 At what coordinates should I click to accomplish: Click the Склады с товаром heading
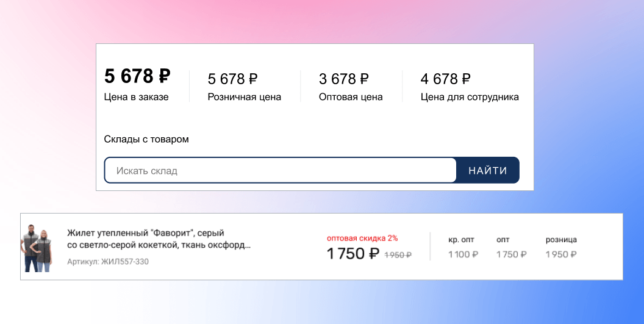pyautogui.click(x=146, y=139)
